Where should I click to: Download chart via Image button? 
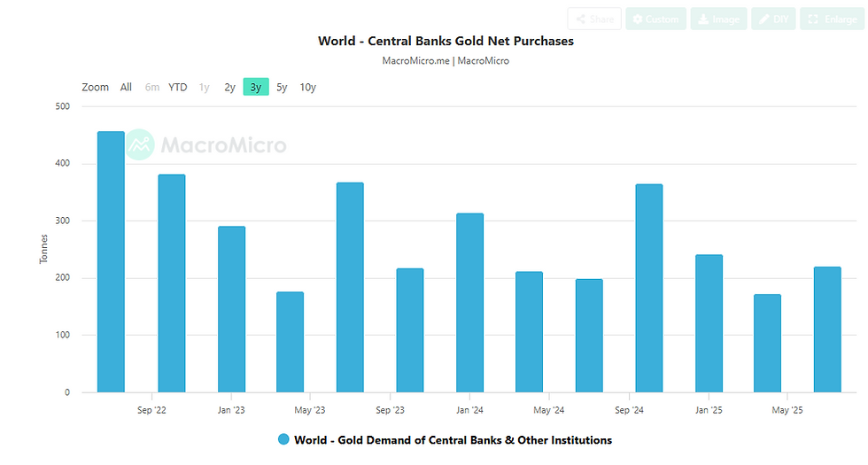tap(718, 19)
